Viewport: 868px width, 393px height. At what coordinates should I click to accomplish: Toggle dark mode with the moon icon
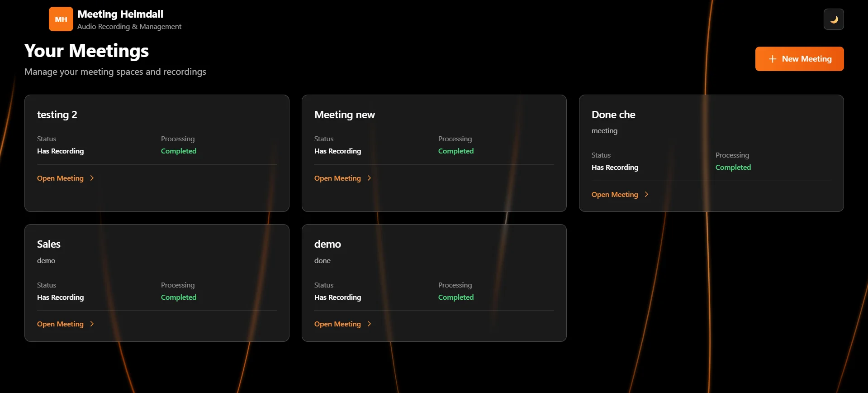(x=833, y=19)
